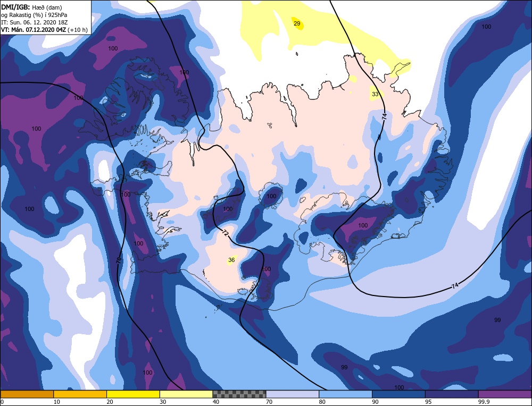Click the medium blue 90–95 legend swatch
The height and width of the screenshot is (406, 532).
click(398, 394)
